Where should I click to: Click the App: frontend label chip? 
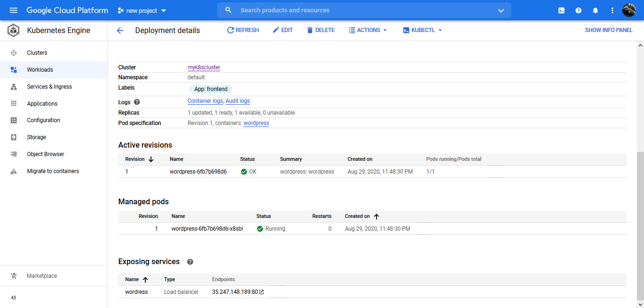pyautogui.click(x=211, y=89)
